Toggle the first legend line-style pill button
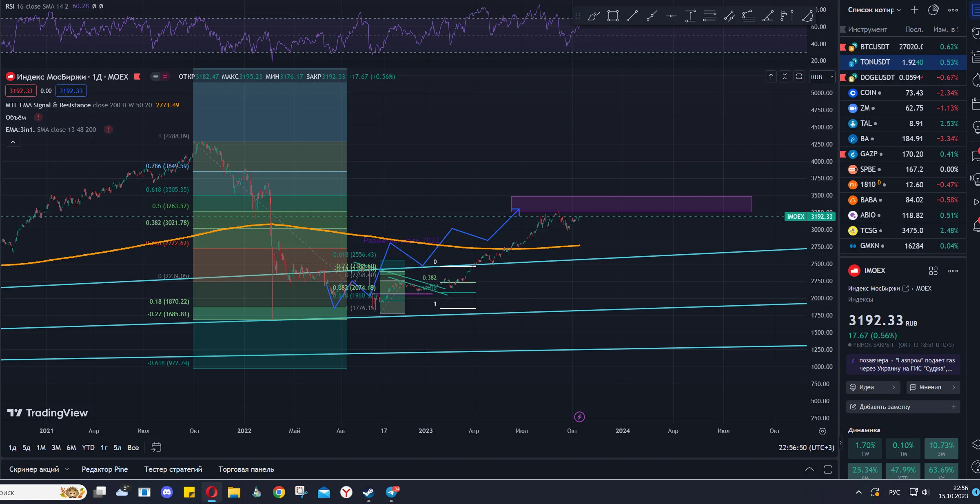 tap(155, 76)
